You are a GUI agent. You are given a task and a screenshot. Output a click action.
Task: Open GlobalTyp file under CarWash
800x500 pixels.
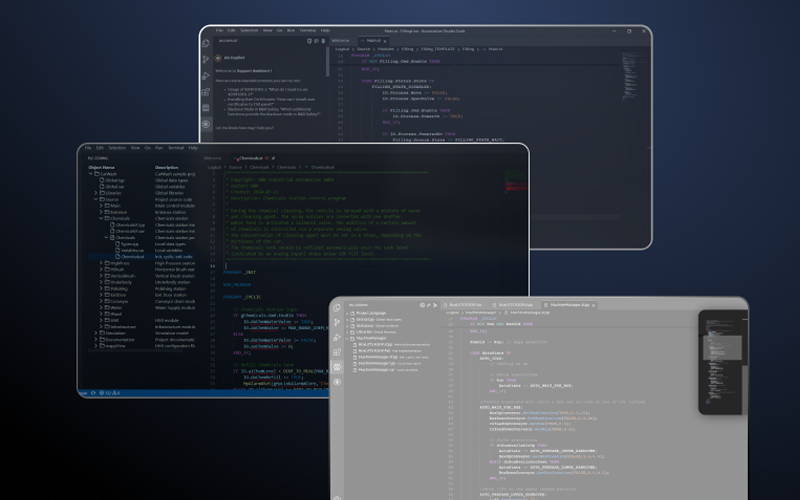click(x=114, y=180)
